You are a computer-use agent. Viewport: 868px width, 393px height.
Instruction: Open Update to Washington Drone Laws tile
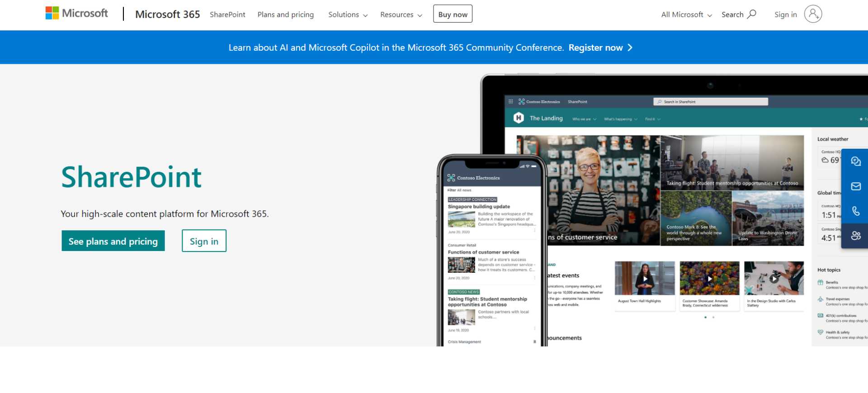pyautogui.click(x=768, y=218)
